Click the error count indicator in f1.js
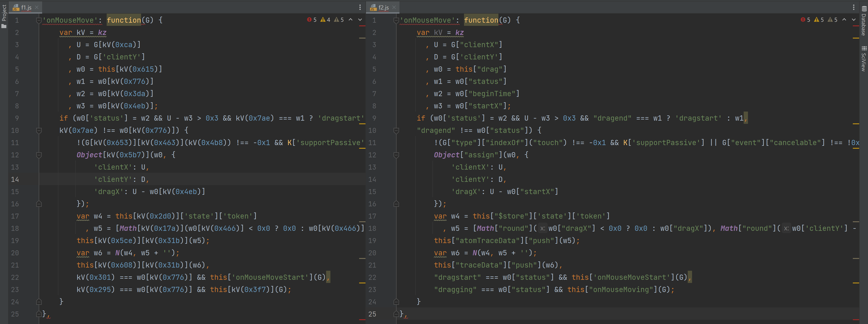868x324 pixels. 312,20
